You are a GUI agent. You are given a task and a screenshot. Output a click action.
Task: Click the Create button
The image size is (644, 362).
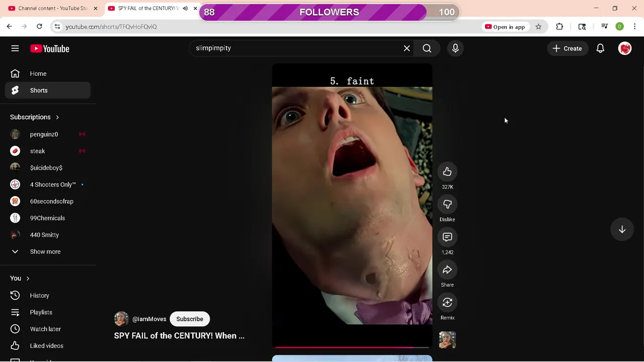click(567, 48)
